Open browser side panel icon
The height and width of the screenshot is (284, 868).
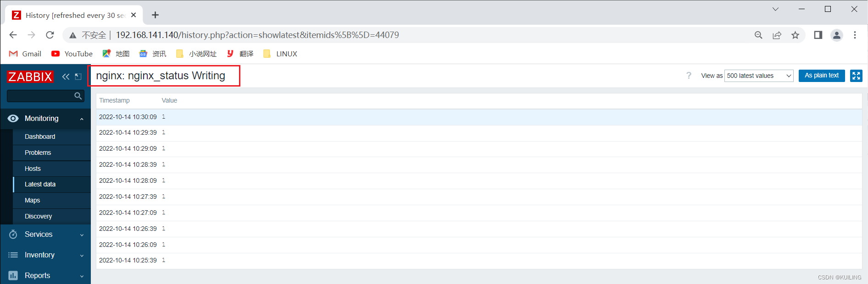click(x=818, y=35)
